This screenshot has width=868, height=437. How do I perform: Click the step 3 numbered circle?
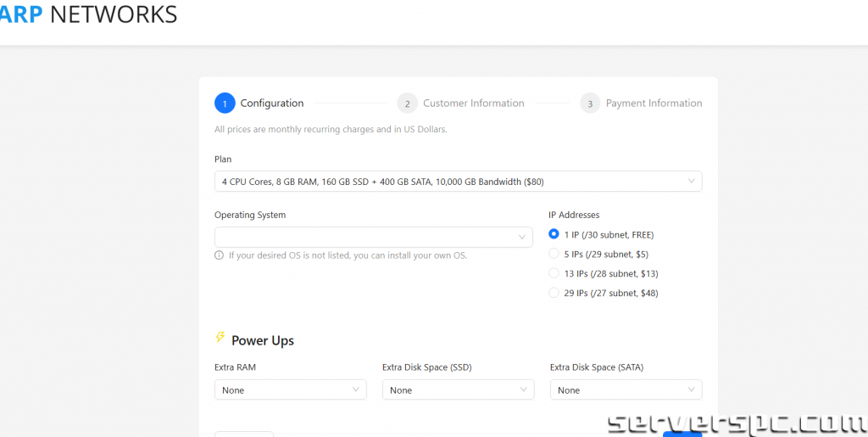pyautogui.click(x=590, y=104)
